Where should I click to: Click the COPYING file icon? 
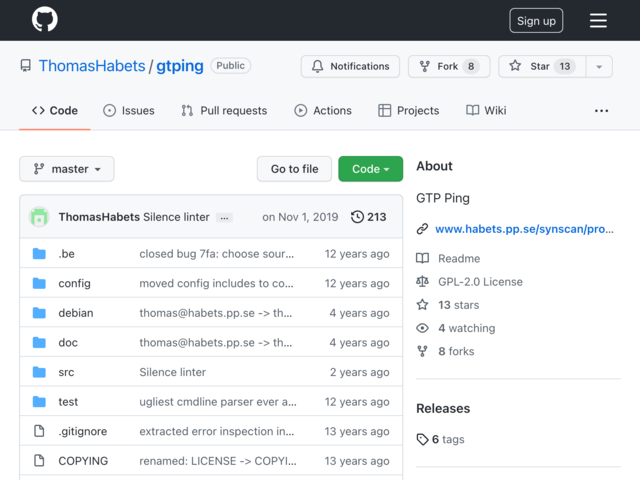(39, 460)
